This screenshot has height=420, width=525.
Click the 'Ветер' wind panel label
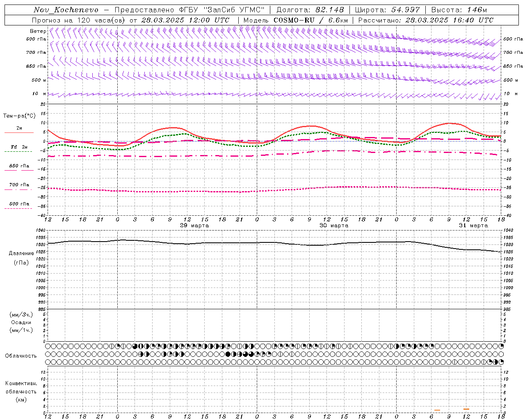point(38,31)
